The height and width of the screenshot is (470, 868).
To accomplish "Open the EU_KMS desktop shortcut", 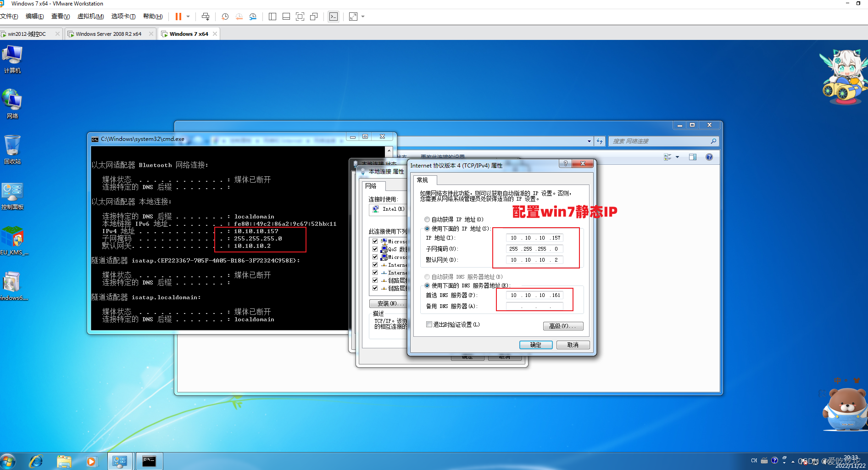I will (x=14, y=241).
